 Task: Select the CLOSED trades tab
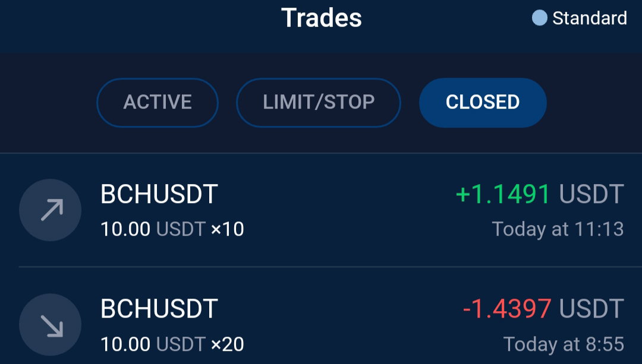[x=483, y=102]
